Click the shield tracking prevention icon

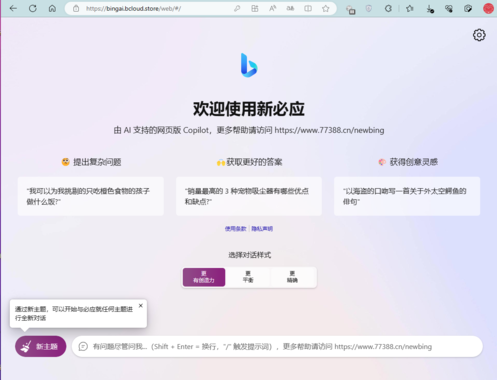click(369, 9)
